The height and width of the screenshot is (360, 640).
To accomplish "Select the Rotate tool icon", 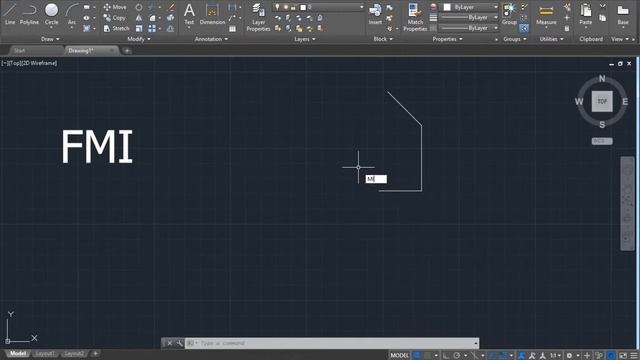I will coord(139,7).
